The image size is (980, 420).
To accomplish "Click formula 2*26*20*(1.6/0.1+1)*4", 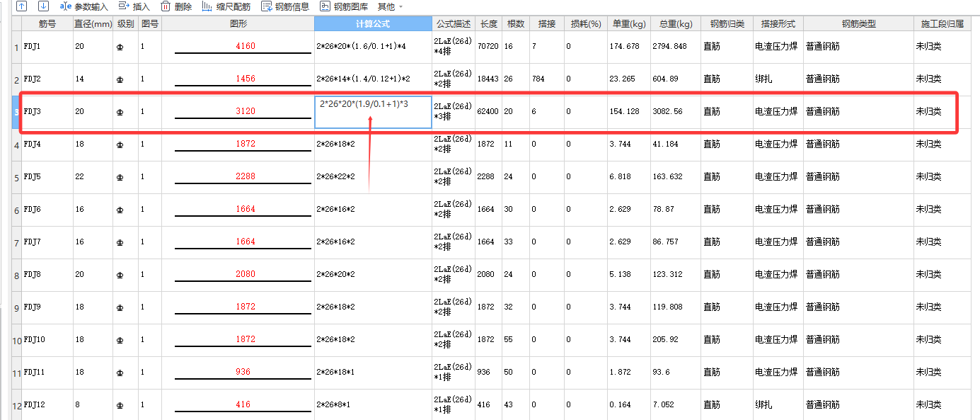I will 361,47.
